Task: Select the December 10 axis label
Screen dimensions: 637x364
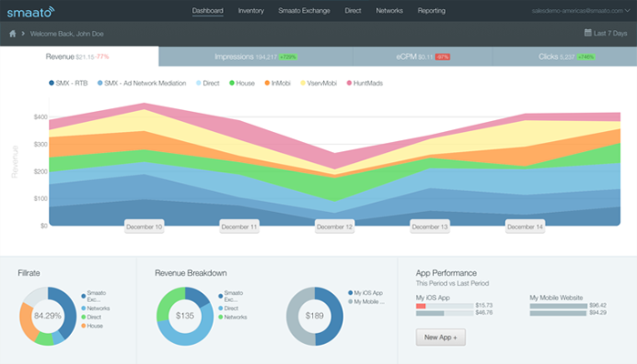Action: pos(144,227)
